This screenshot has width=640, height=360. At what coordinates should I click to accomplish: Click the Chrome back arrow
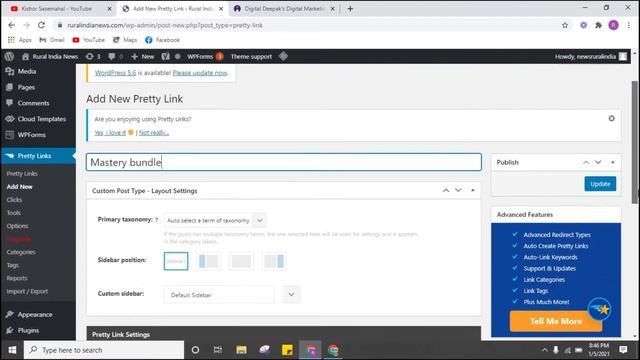point(11,25)
